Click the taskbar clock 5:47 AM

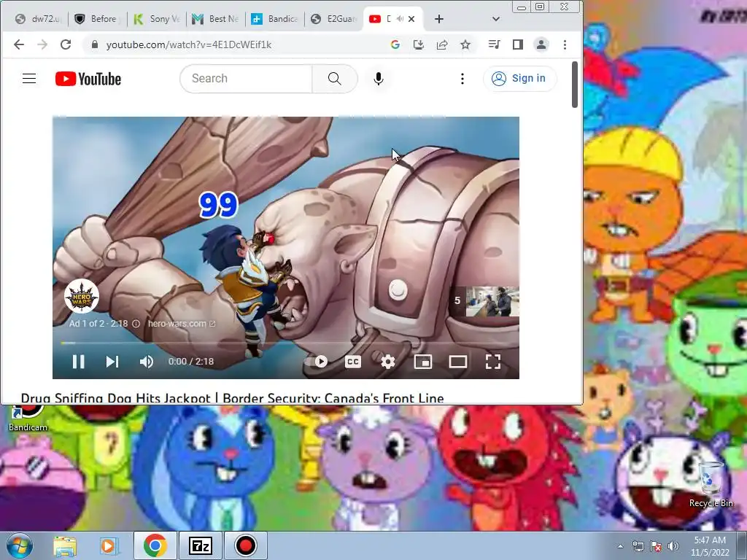[710, 540]
